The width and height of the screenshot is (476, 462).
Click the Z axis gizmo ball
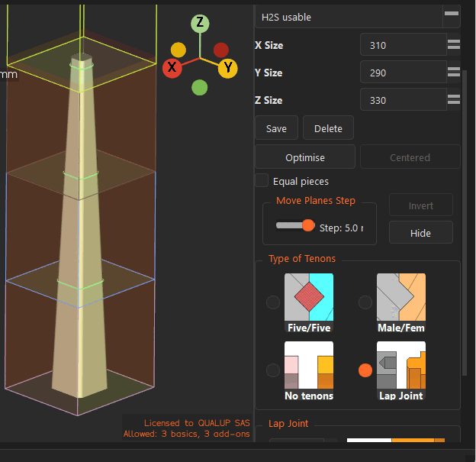point(200,24)
